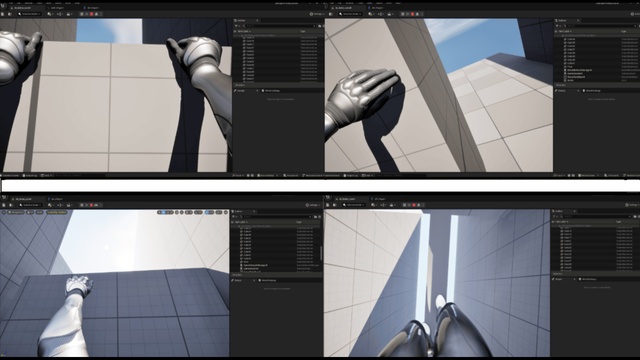Click the Eject icon next to Stop in the top-left editor
This screenshot has height=360, width=640.
pyautogui.click(x=96, y=14)
